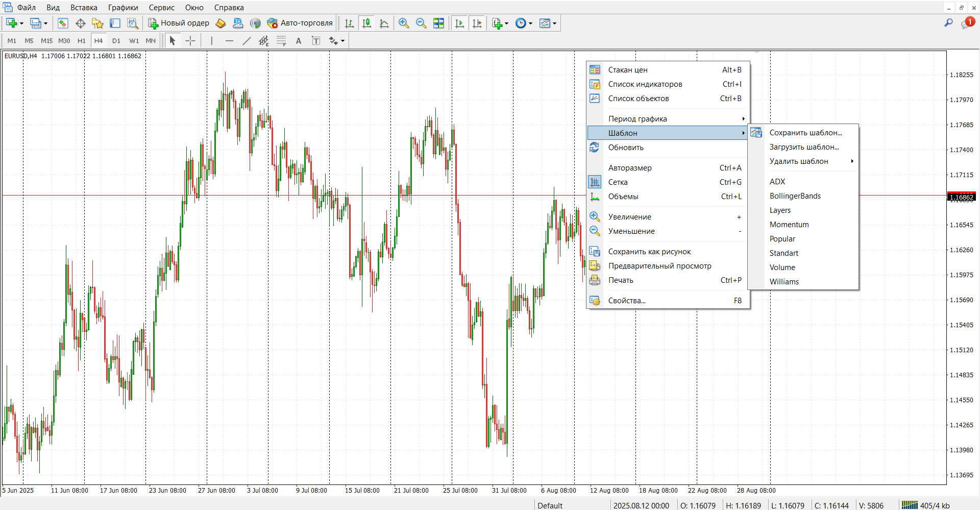Toggle Авто-торговля auto-trading button
This screenshot has height=510, width=980.
click(300, 23)
